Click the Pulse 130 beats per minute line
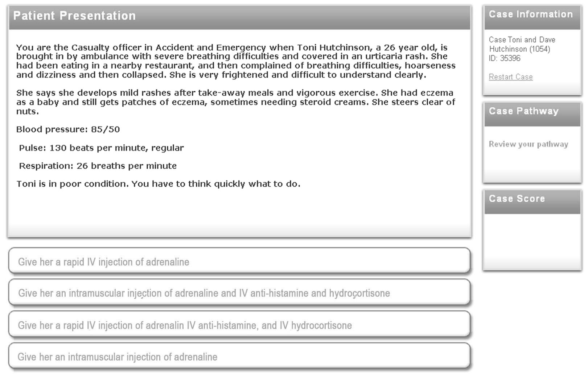588x377 pixels. pyautogui.click(x=101, y=148)
